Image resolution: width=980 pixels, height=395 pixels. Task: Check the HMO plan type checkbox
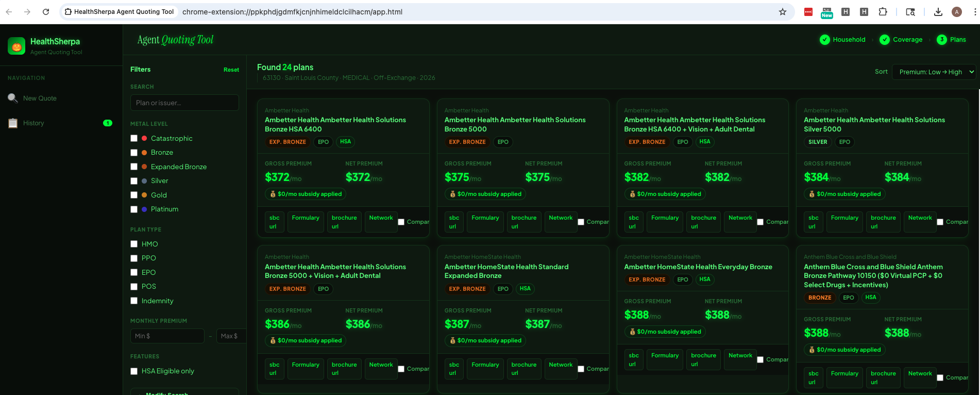point(134,244)
